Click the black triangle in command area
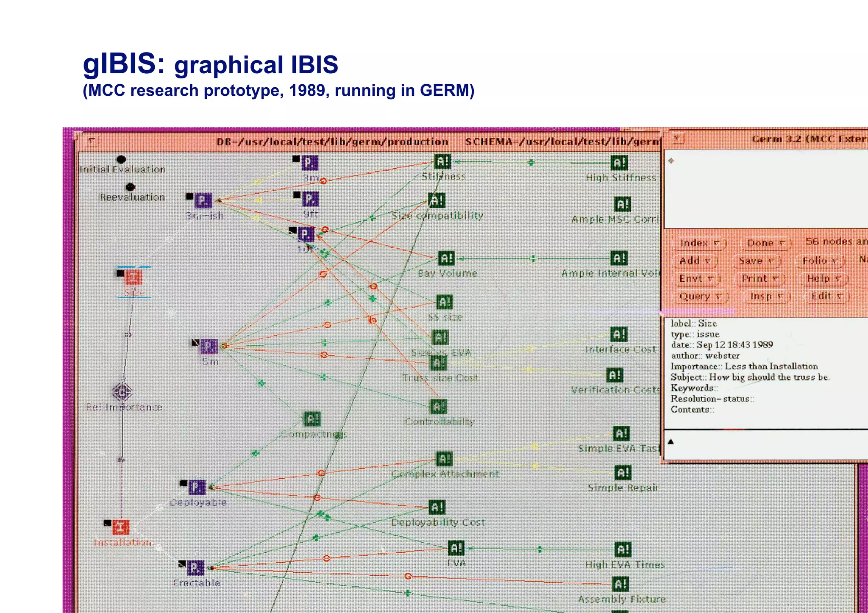The width and height of the screenshot is (868, 613). coord(671,441)
